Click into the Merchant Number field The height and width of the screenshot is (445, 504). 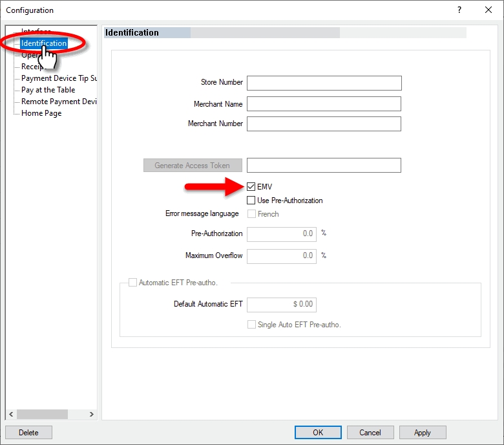[x=324, y=124]
